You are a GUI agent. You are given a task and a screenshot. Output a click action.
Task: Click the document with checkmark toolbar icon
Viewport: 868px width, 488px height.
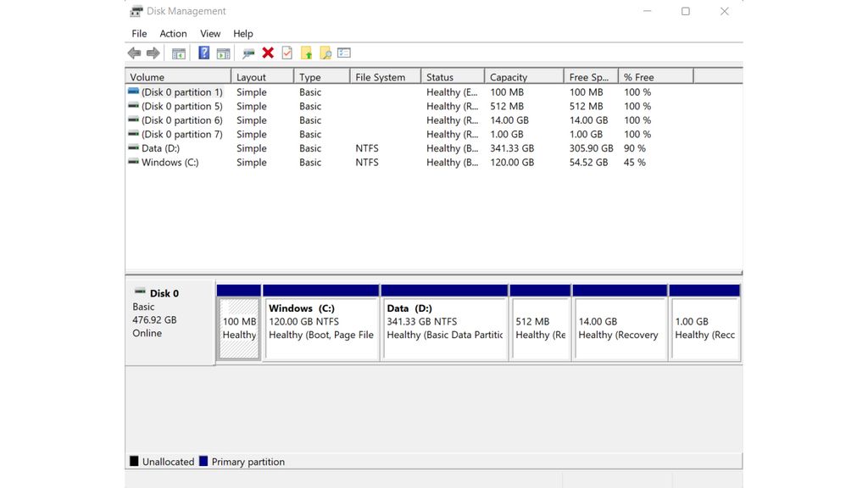pos(285,52)
